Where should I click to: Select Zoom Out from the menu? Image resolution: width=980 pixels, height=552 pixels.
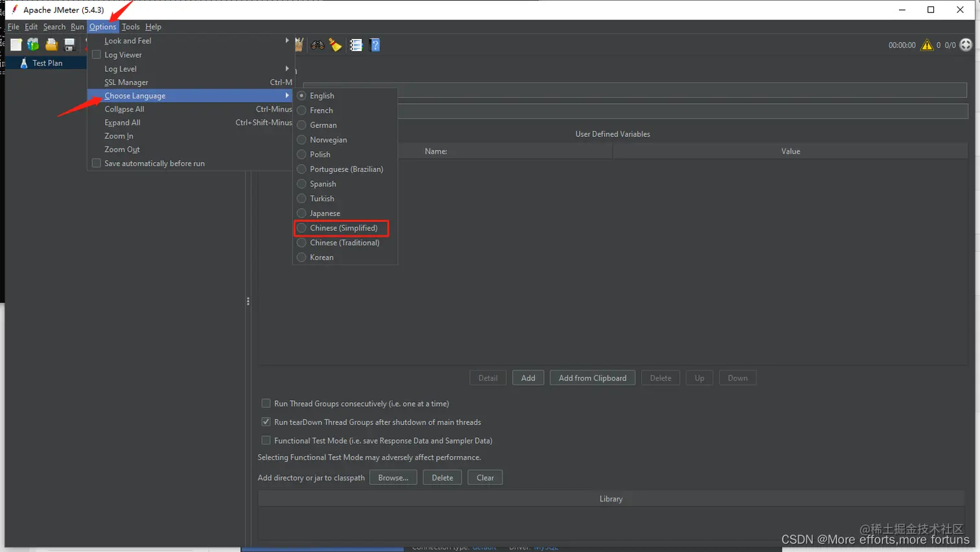(x=191, y=149)
